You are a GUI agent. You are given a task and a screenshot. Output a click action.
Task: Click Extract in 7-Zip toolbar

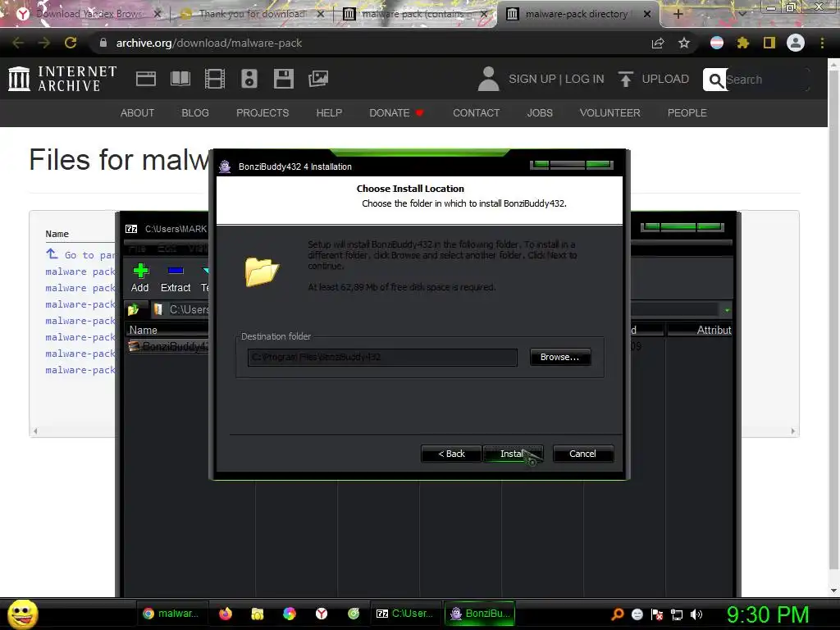[176, 278]
